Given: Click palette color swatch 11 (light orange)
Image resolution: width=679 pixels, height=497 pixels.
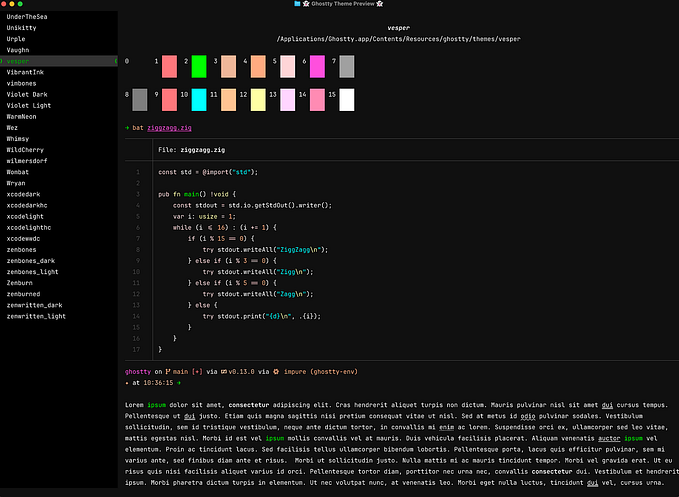Looking at the screenshot, I should coord(228,100).
